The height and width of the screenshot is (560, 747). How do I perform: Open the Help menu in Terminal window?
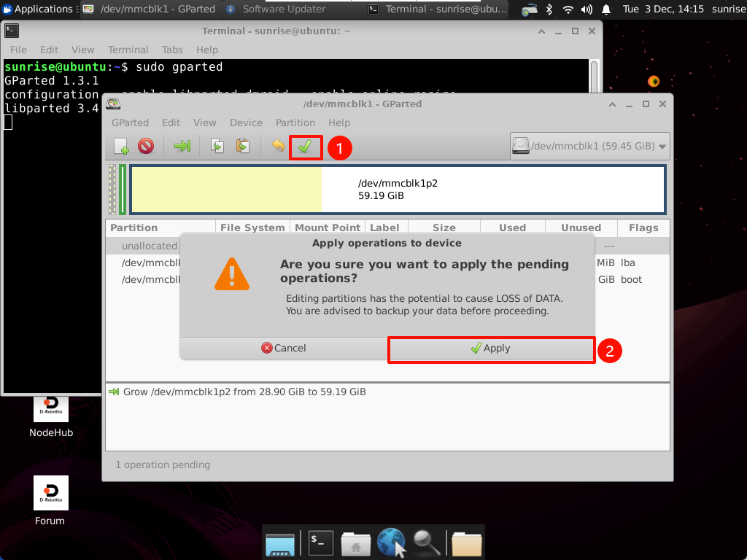(x=207, y=50)
